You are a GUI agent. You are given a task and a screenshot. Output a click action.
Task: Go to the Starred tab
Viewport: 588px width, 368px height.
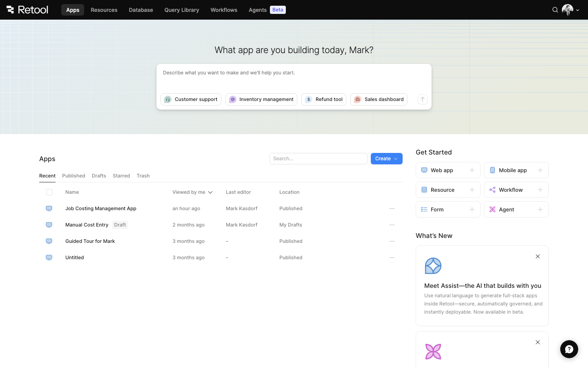pyautogui.click(x=121, y=176)
